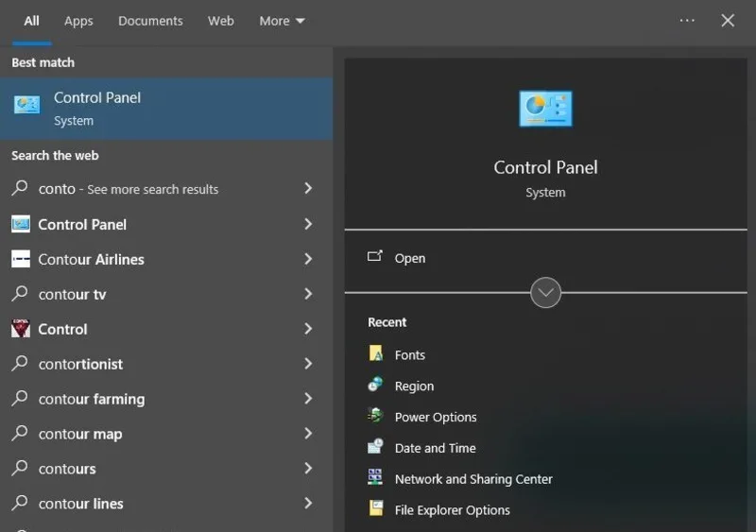The width and height of the screenshot is (756, 532).
Task: Expand the circular chevron below Open
Action: tap(545, 292)
